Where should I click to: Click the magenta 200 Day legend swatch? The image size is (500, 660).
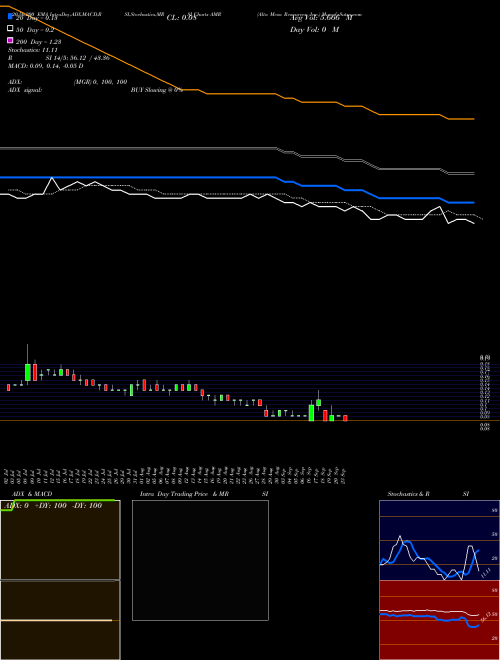click(10, 40)
